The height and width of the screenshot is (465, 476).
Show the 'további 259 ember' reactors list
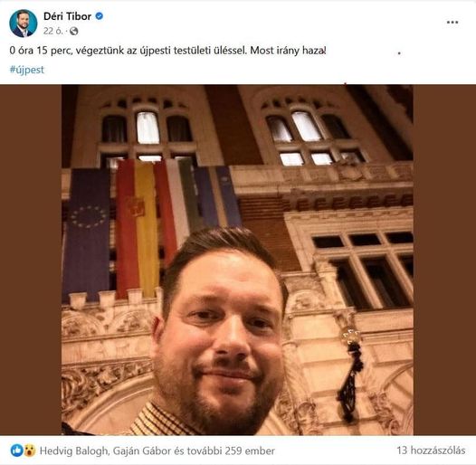click(231, 451)
